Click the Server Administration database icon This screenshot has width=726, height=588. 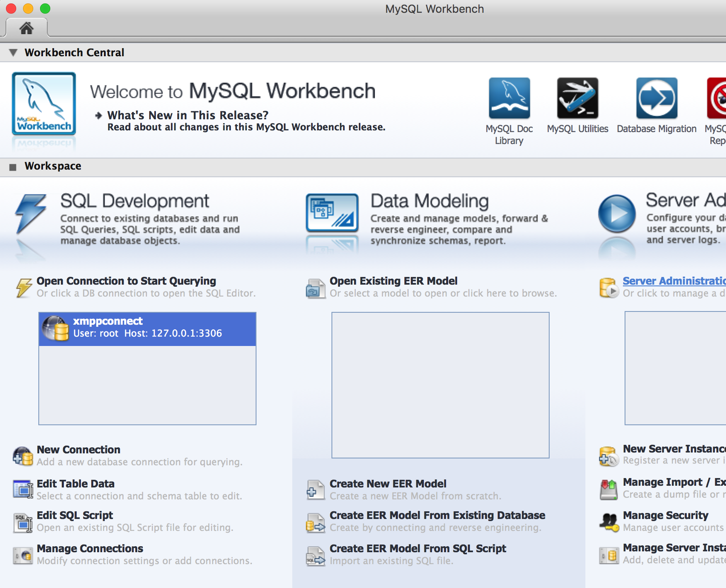point(609,288)
